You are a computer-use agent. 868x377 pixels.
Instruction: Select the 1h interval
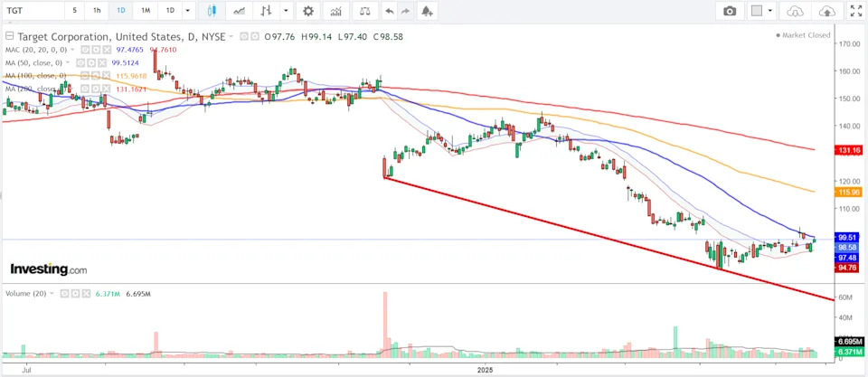97,11
